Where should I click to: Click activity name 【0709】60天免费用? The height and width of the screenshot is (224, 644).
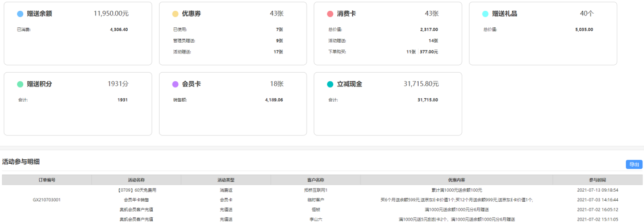(x=136, y=190)
